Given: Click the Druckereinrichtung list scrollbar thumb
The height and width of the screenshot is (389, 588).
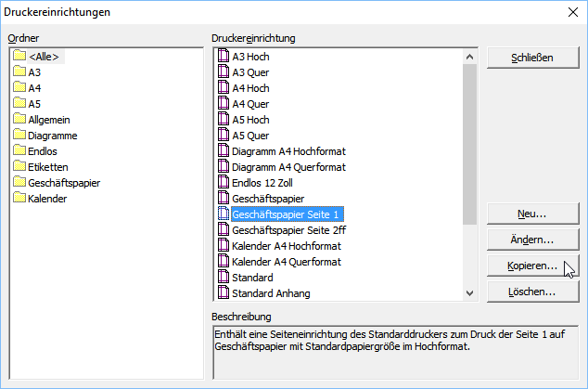Looking at the screenshot, I should pos(469,144).
